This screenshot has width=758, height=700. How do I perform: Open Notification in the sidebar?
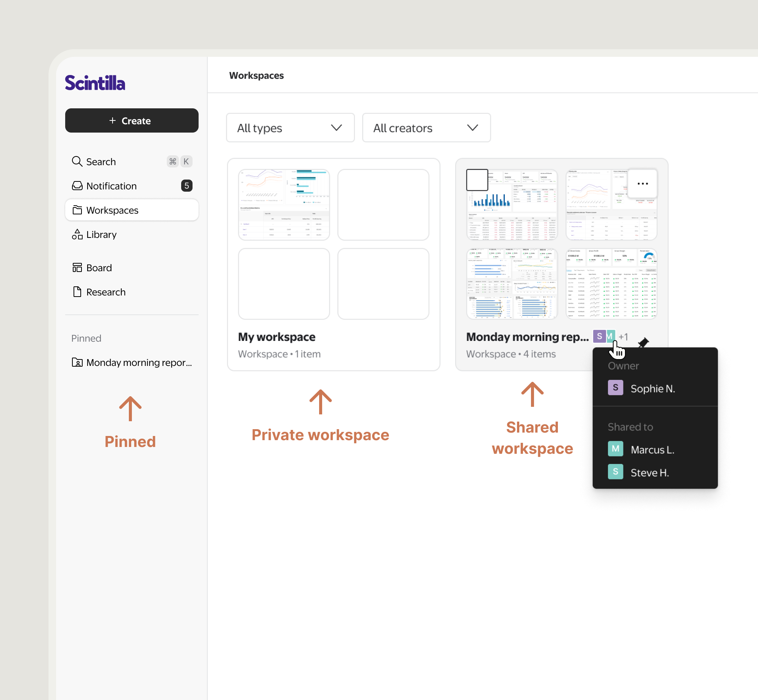click(132, 186)
